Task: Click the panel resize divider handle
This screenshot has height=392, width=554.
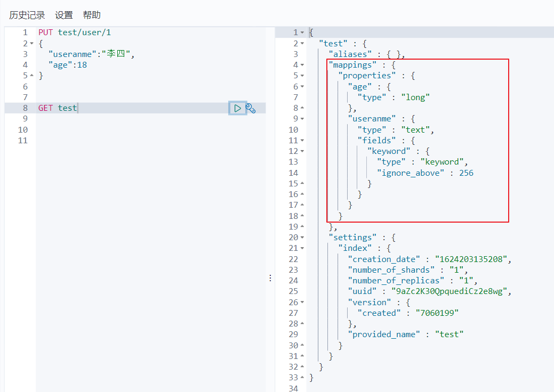Action: (270, 278)
